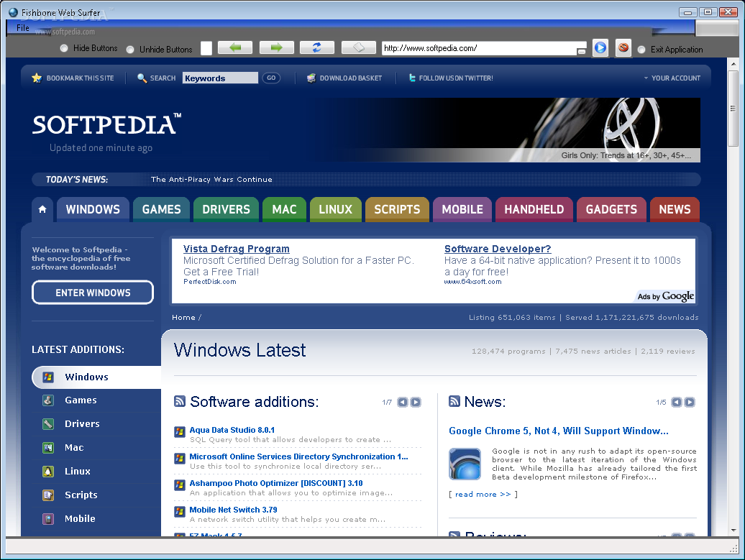Click the Home breadcrumb link
745x560 pixels.
click(183, 317)
